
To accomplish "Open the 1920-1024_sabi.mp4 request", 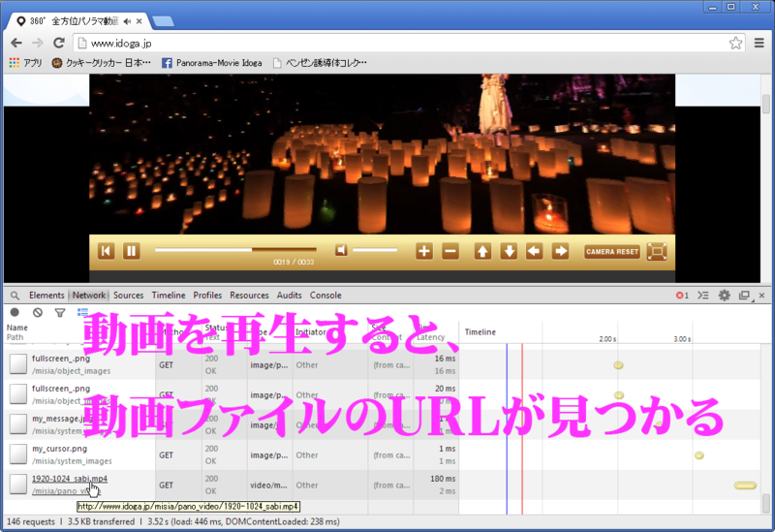I will pyautogui.click(x=70, y=478).
